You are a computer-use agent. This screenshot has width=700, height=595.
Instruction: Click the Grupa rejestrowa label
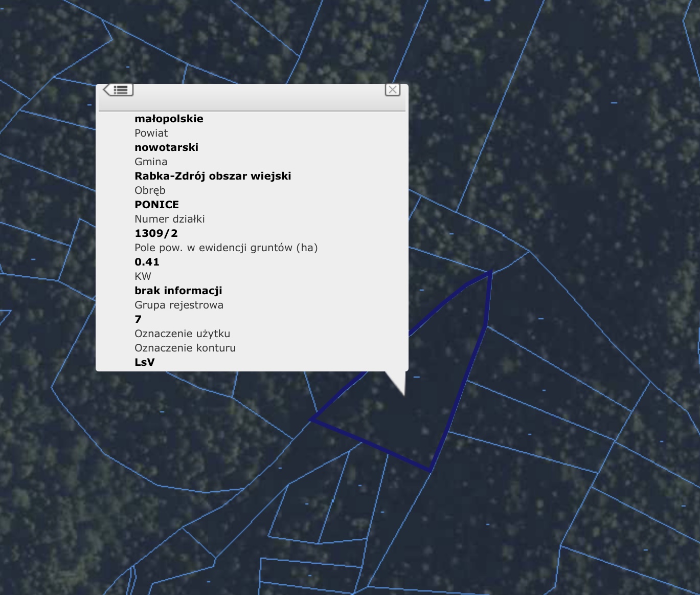178,305
